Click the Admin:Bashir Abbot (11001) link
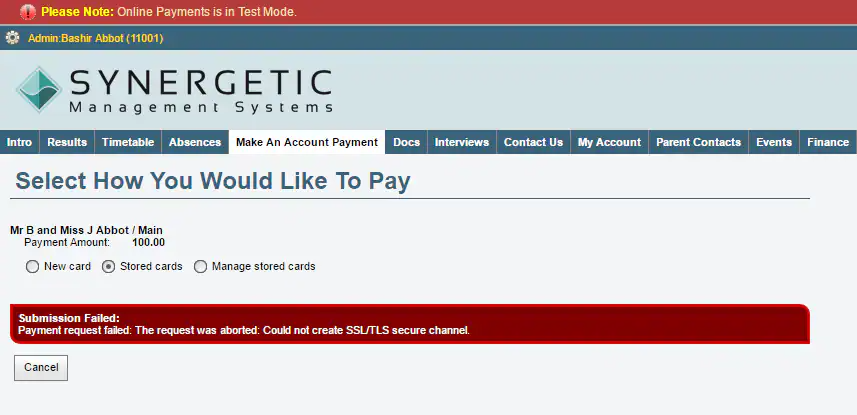The height and width of the screenshot is (415, 857). (x=96, y=38)
